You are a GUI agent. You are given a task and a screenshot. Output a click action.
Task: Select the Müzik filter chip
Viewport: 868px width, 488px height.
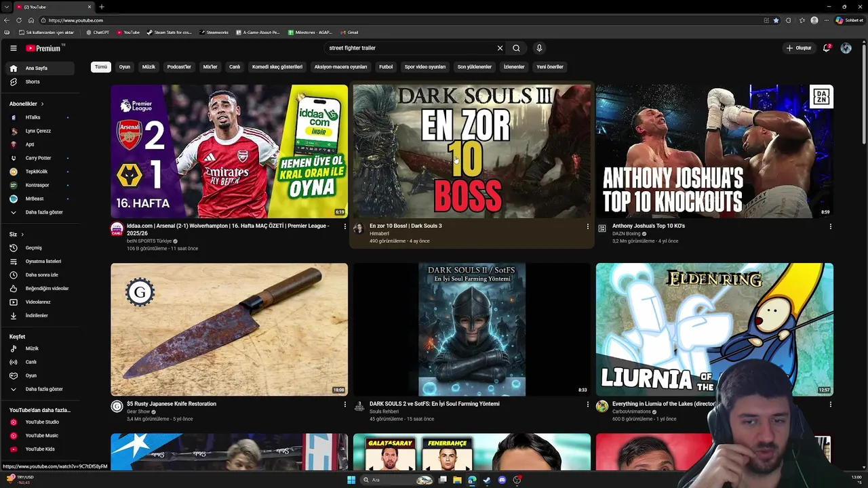pos(149,67)
